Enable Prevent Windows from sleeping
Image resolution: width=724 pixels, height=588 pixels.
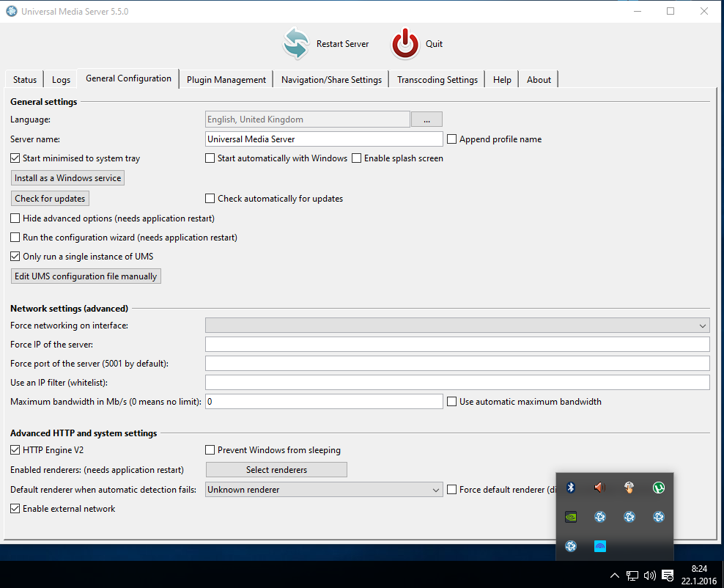tap(210, 450)
